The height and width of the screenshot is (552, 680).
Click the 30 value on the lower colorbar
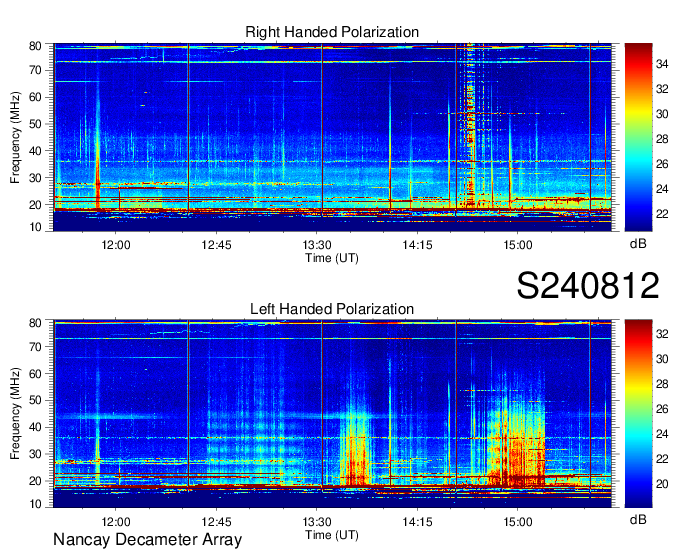point(662,359)
